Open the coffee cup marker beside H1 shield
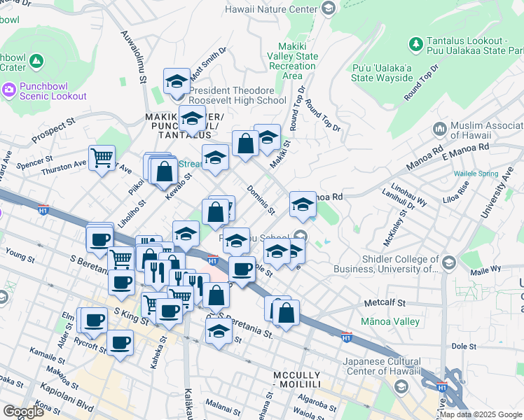Image resolution: width=524 pixels, height=420 pixels. [242, 269]
